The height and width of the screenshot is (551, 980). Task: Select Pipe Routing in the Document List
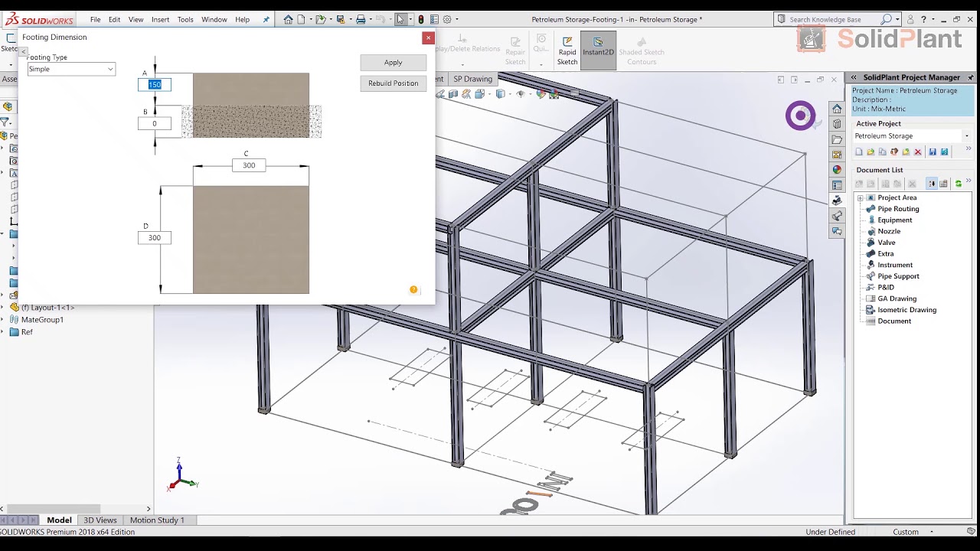(898, 209)
